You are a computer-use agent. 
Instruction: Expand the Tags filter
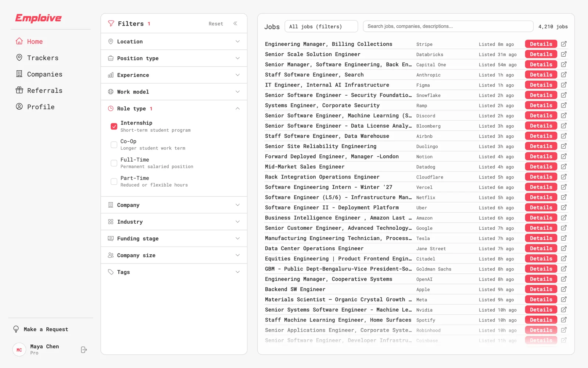point(174,272)
